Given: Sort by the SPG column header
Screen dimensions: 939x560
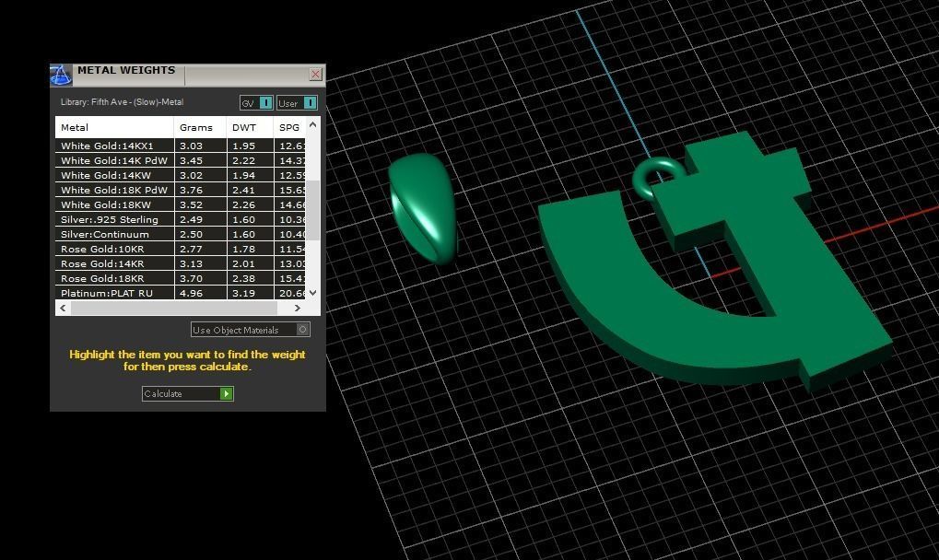Looking at the screenshot, I should [x=290, y=127].
